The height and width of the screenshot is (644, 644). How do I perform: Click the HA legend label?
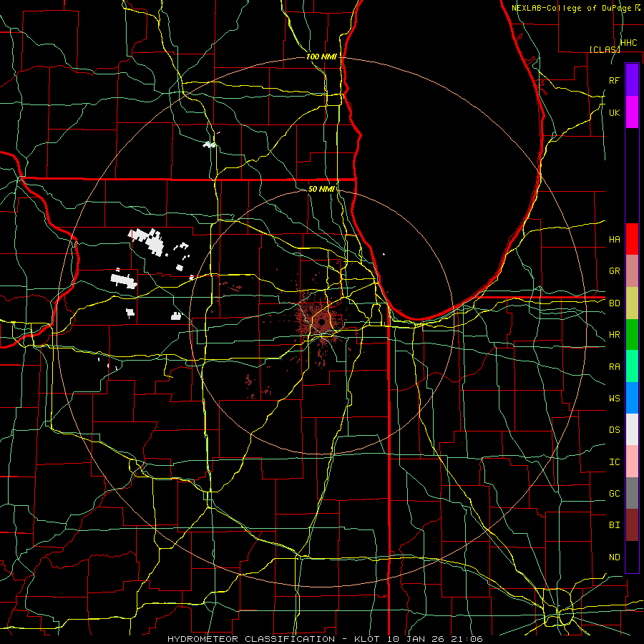614,239
